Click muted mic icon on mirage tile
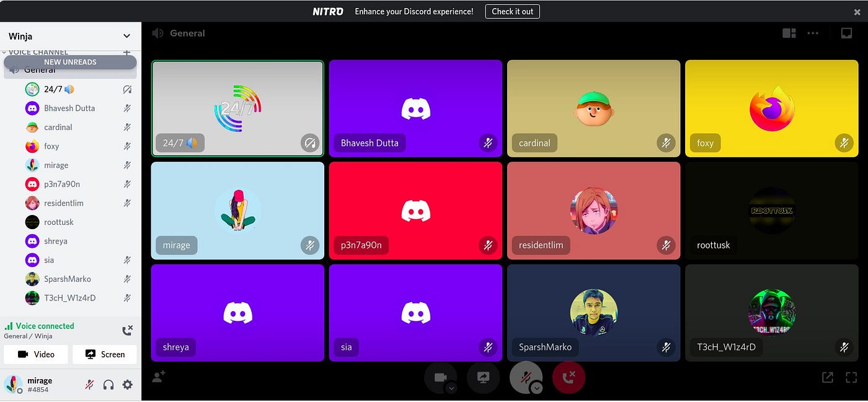This screenshot has height=402, width=868. coord(310,245)
